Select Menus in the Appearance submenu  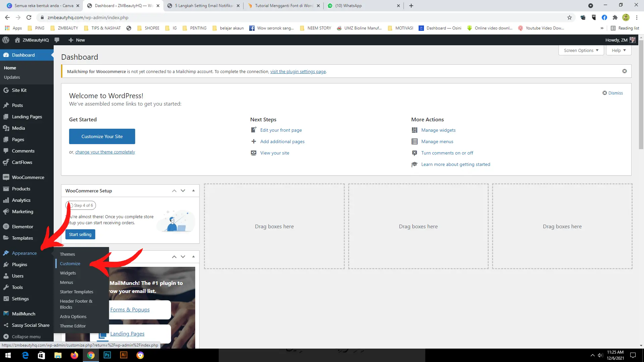tap(66, 282)
